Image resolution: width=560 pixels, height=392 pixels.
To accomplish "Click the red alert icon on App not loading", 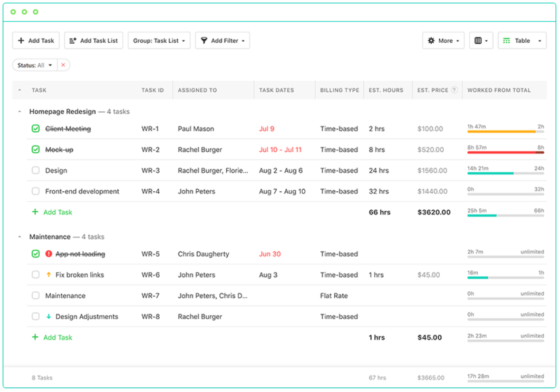I will point(49,254).
